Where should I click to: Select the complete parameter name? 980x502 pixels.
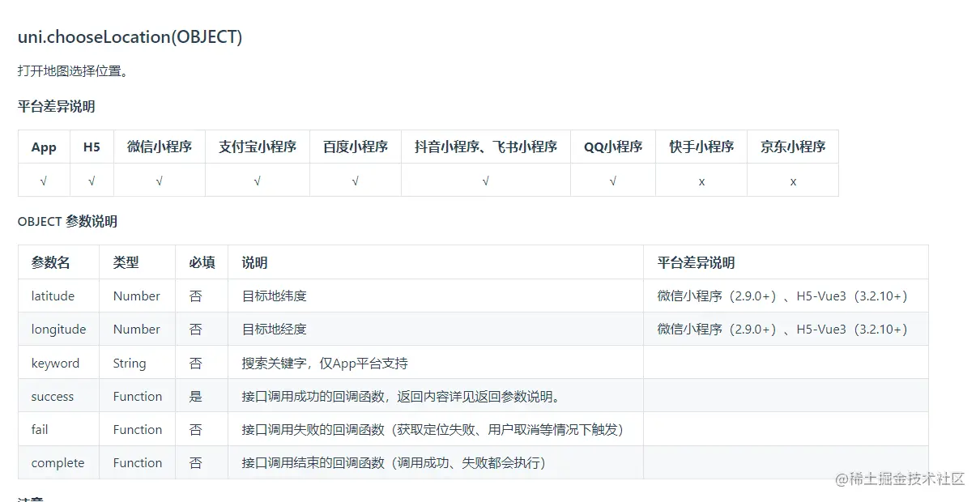click(58, 463)
